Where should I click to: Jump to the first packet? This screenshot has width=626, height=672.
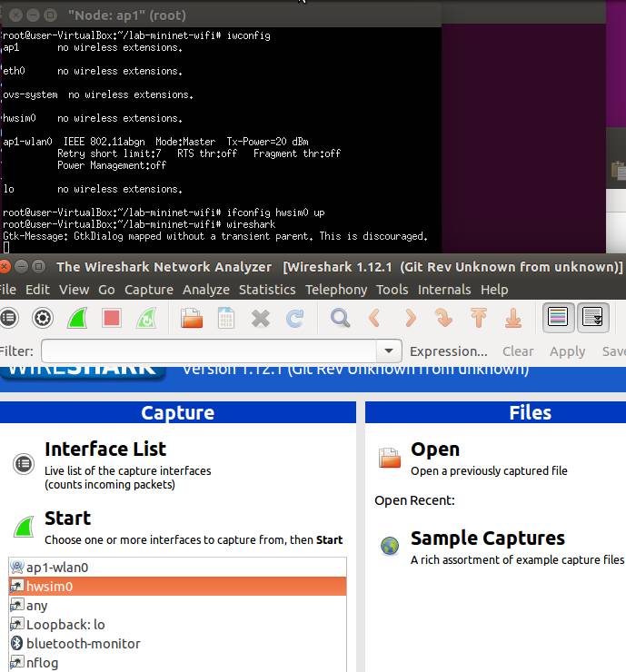click(479, 318)
